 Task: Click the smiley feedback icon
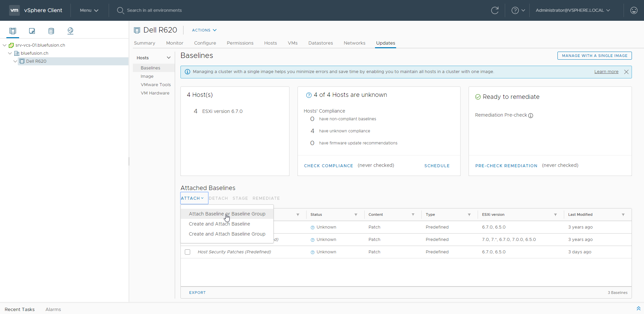[634, 10]
